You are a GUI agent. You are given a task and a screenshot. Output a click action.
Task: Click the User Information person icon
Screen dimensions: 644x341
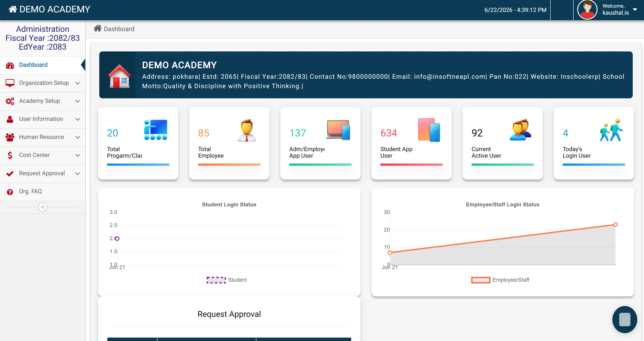10,119
